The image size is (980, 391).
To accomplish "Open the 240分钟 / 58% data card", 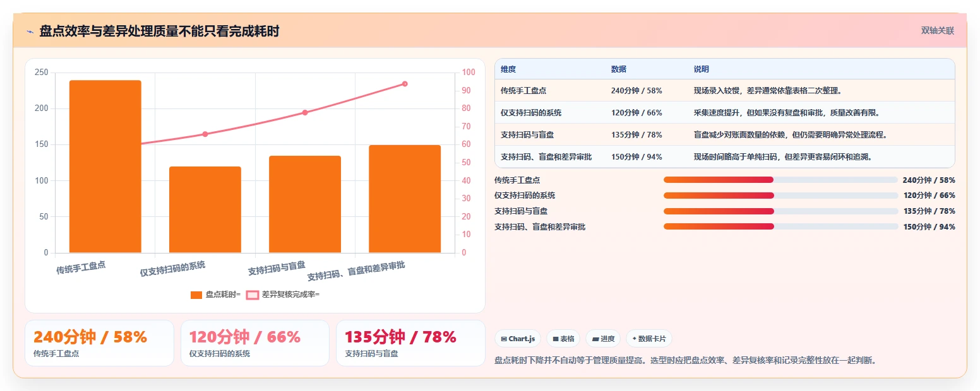I will pyautogui.click(x=99, y=343).
